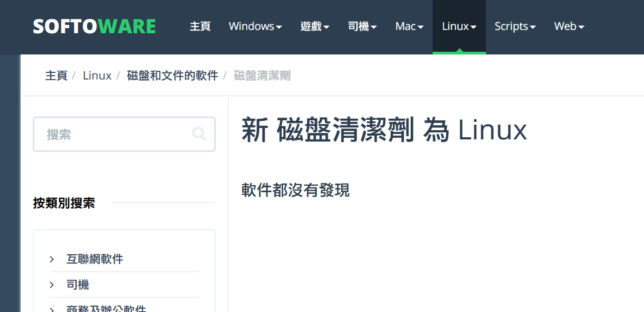The height and width of the screenshot is (312, 644).
Task: Select the 互聯網軟件 category
Action: click(x=95, y=259)
